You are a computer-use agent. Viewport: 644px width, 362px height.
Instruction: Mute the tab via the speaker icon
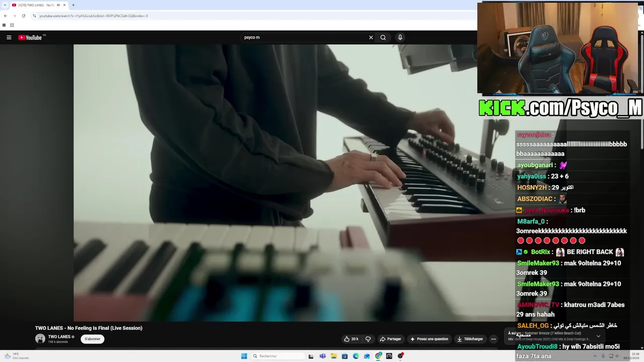[58, 5]
